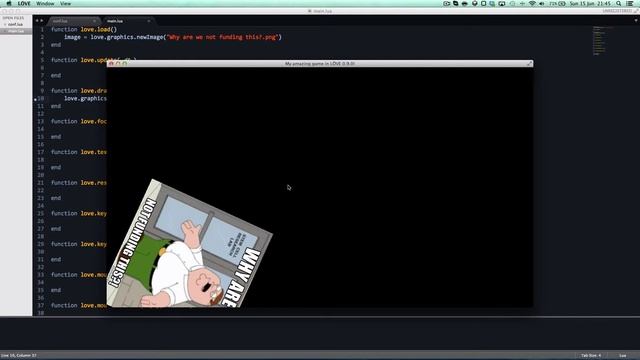Viewport: 640px width, 360px height.
Task: Click line number 37 in the gutter
Action: (x=40, y=305)
